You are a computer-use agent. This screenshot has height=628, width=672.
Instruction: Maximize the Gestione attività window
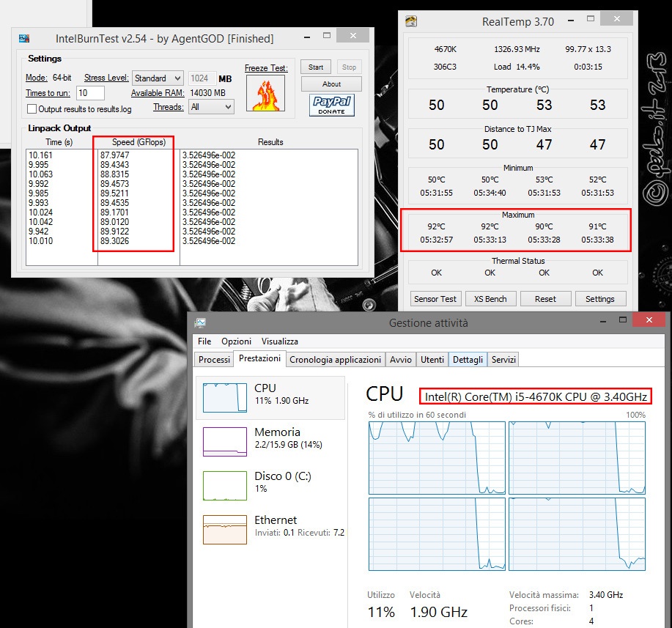[623, 319]
